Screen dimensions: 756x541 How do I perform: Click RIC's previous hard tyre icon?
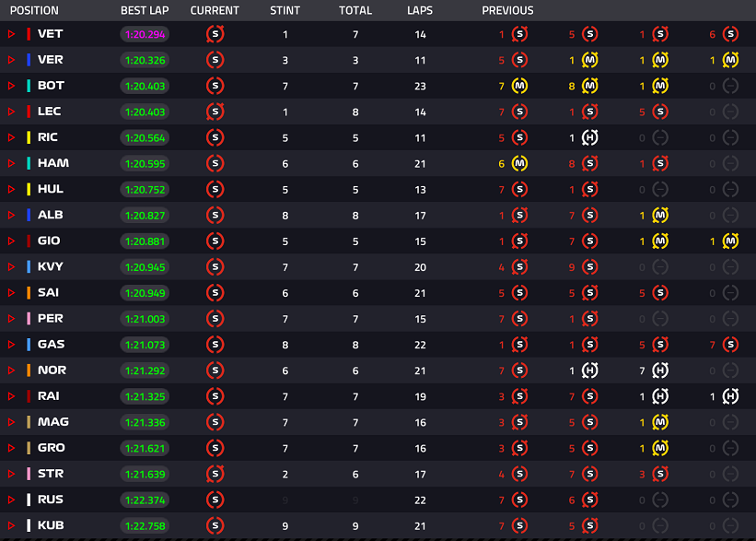[589, 137]
